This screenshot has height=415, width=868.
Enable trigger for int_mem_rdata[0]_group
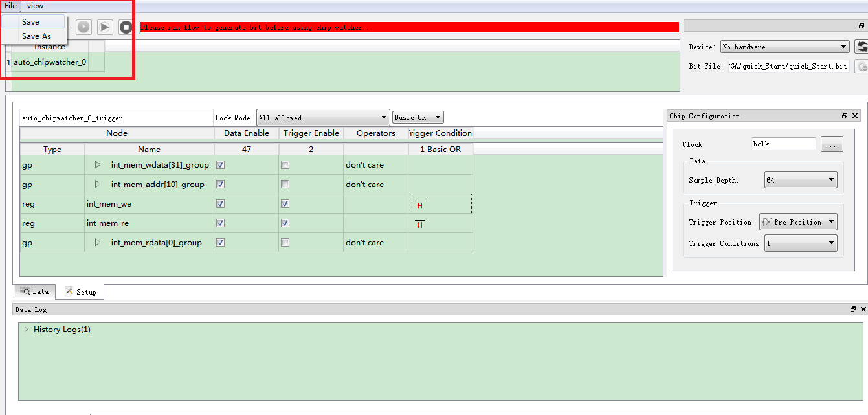[x=285, y=243]
